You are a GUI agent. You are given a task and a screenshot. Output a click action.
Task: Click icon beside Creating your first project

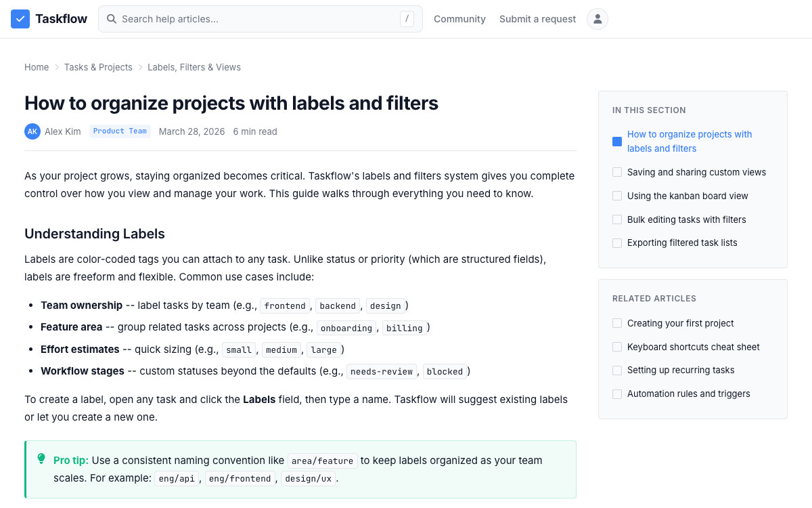pyautogui.click(x=617, y=323)
